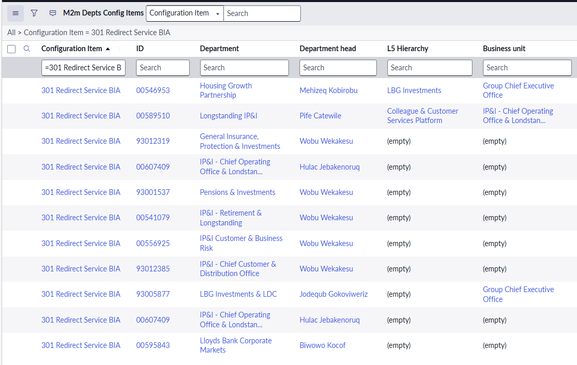This screenshot has height=365, width=577.
Task: Click the All breadcrumb link
Action: (x=11, y=32)
